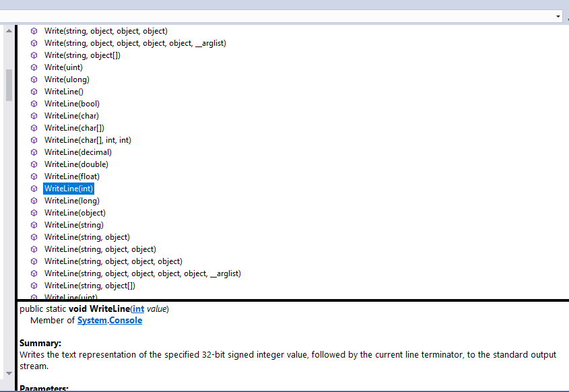Select the Write(ulong) member
The width and height of the screenshot is (569, 392).
coord(67,79)
